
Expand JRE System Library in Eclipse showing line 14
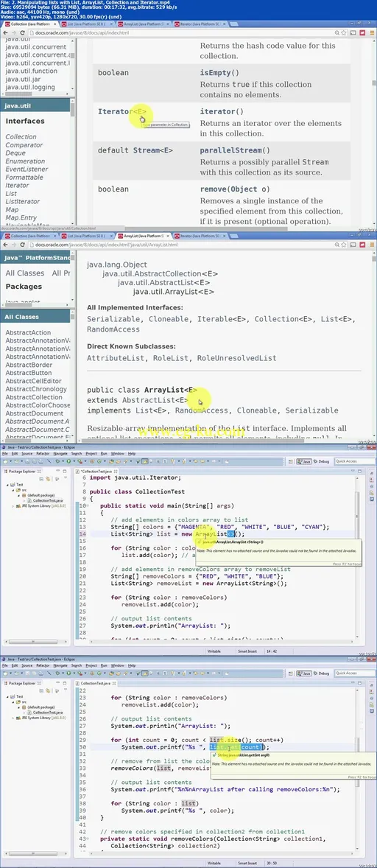(13, 506)
